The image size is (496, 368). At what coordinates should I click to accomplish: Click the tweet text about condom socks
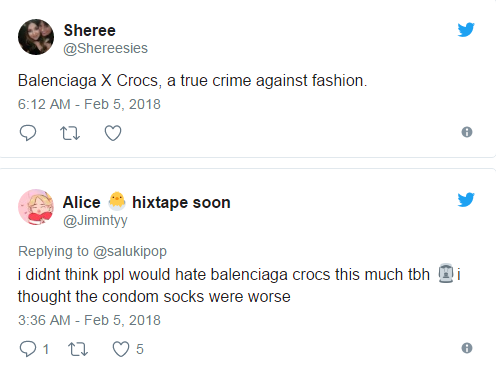coord(239,286)
